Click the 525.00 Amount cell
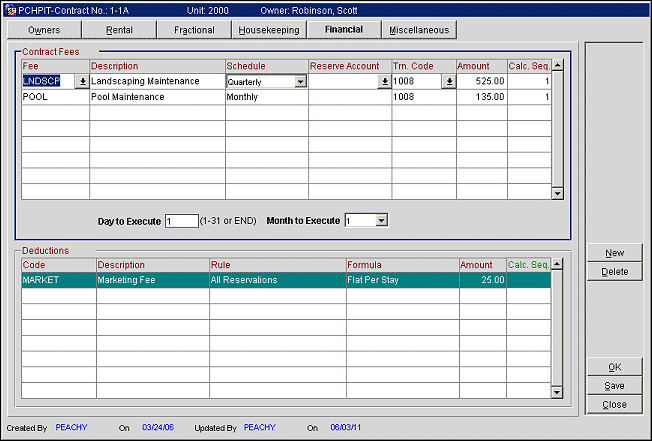Image resolution: width=652 pixels, height=441 pixels. (481, 81)
